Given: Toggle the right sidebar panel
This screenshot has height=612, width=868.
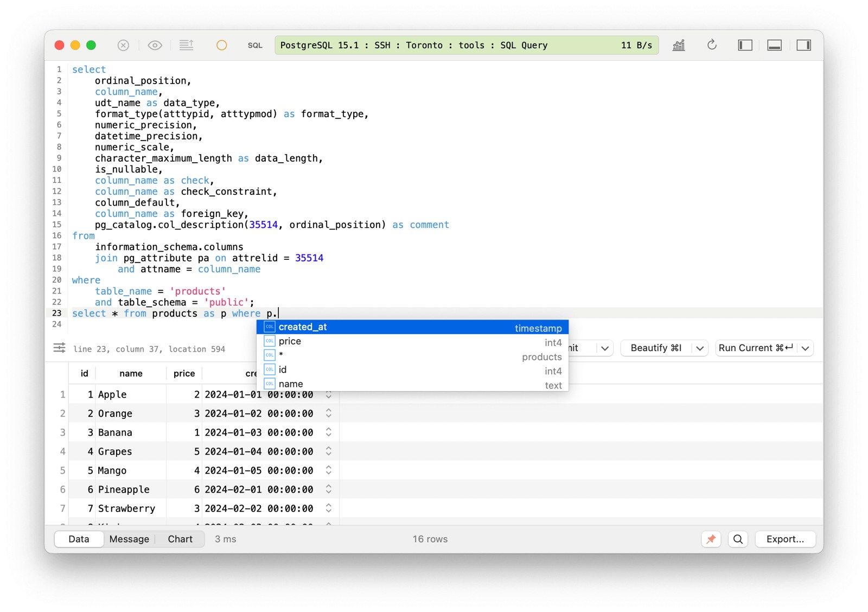Looking at the screenshot, I should pos(803,46).
